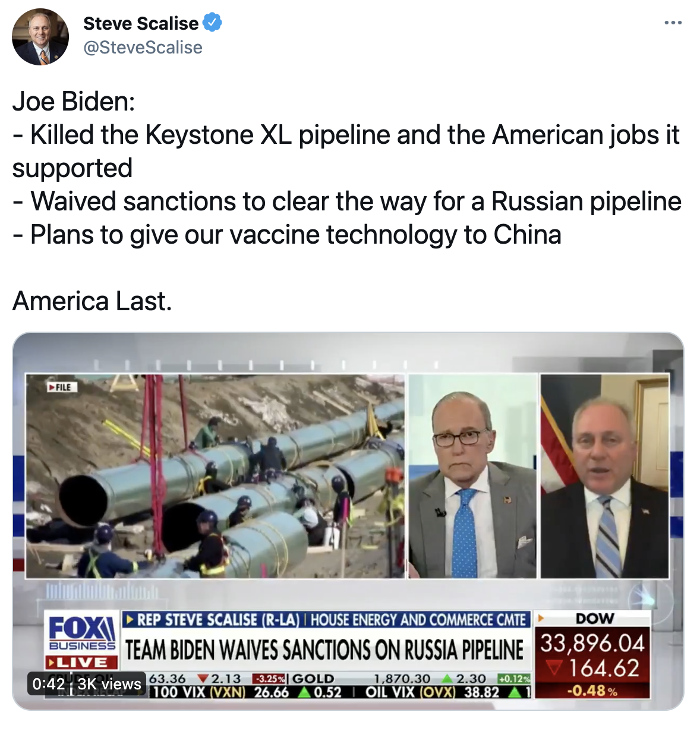Screen dimensions: 700x731
Task: Open the @SteveScalise handle link
Action: click(143, 48)
